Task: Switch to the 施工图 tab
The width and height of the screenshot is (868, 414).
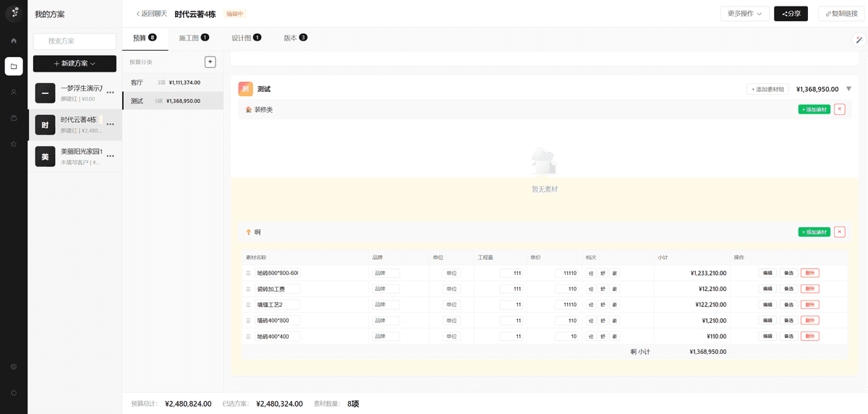Action: 194,38
